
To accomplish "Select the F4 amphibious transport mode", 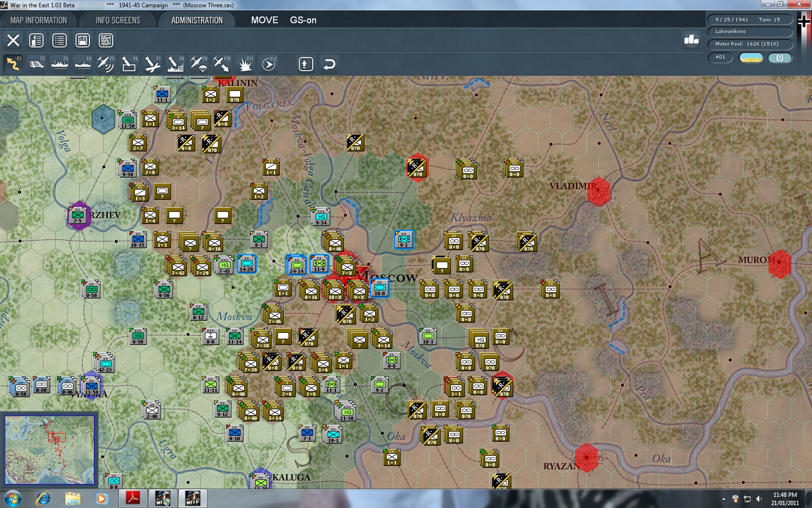I will pyautogui.click(x=83, y=64).
